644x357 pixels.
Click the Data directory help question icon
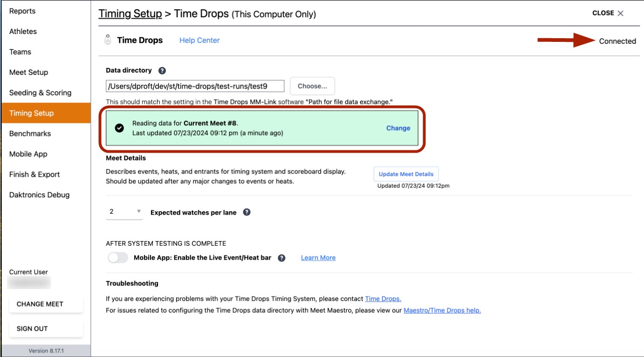(162, 71)
